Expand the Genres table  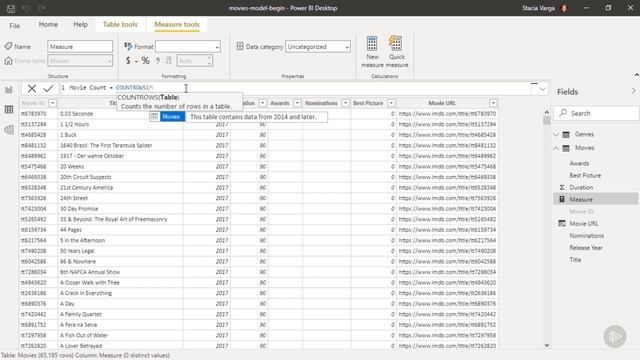point(556,134)
